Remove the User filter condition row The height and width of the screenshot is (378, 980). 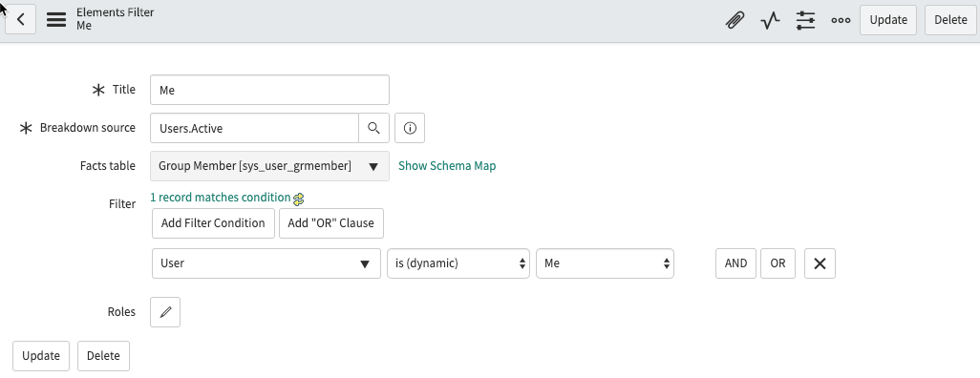820,263
